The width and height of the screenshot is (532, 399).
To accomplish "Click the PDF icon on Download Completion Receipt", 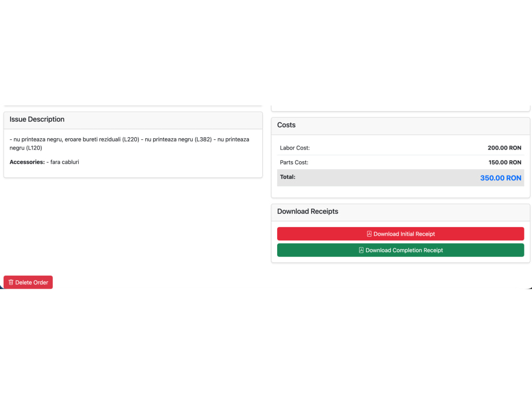I will point(361,250).
